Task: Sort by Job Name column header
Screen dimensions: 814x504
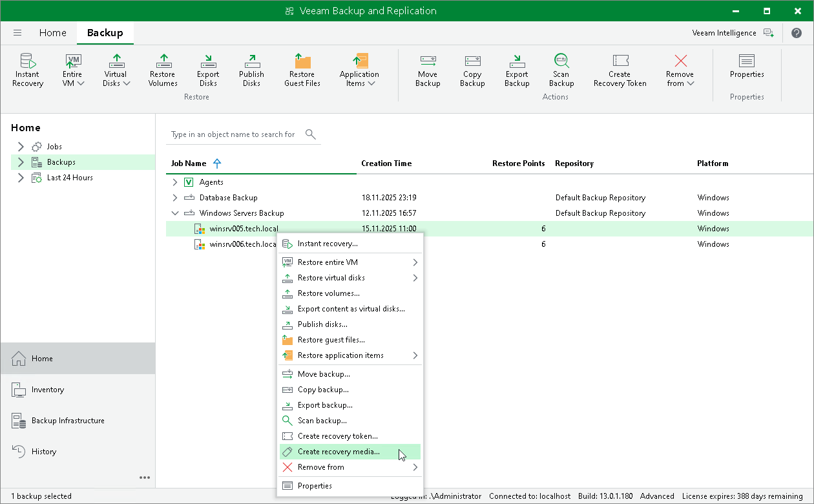Action: pyautogui.click(x=189, y=163)
